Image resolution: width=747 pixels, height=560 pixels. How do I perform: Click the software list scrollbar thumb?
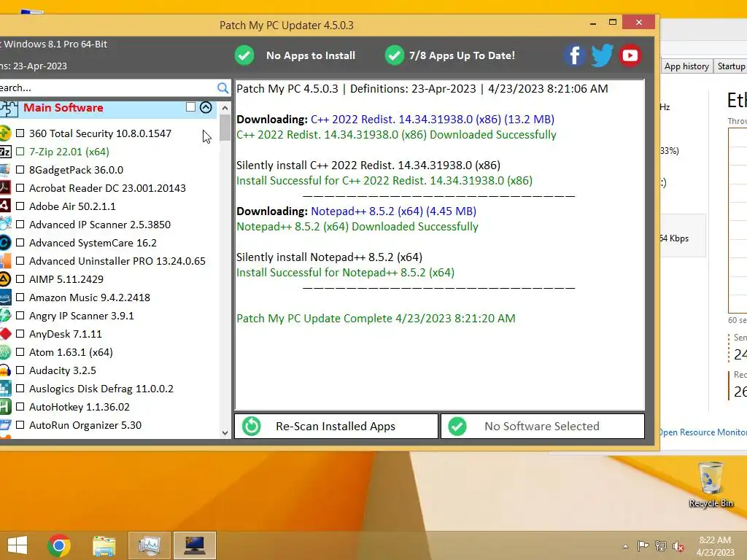coord(225,128)
